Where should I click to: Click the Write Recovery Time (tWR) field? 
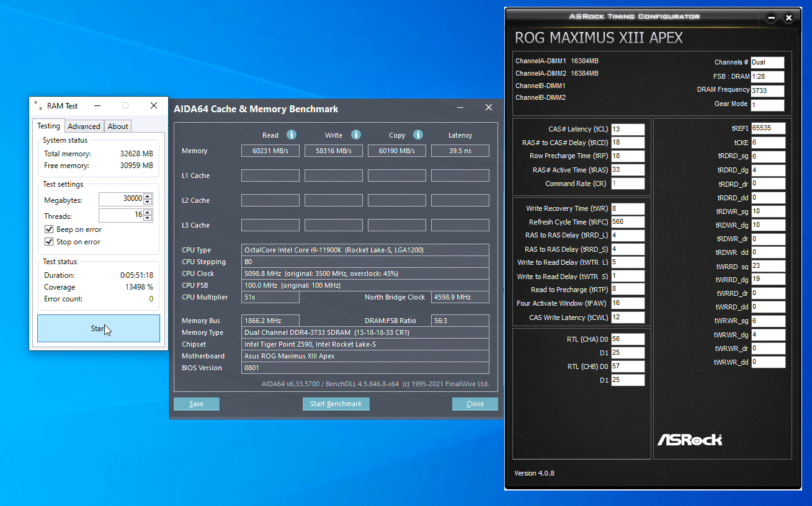[x=628, y=209]
